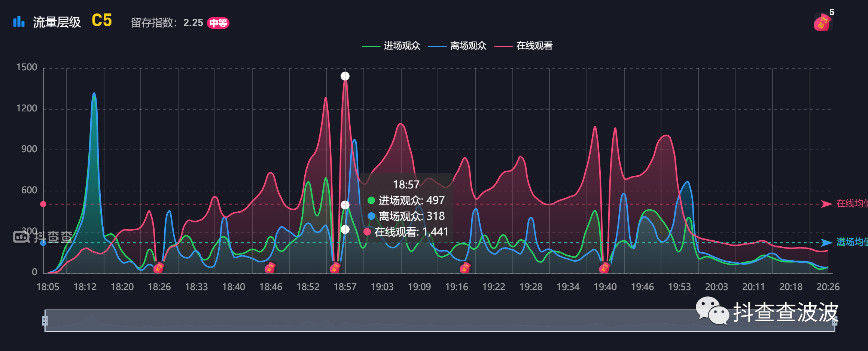Click the 1500 y-axis label
This screenshot has height=351, width=868.
pos(27,67)
